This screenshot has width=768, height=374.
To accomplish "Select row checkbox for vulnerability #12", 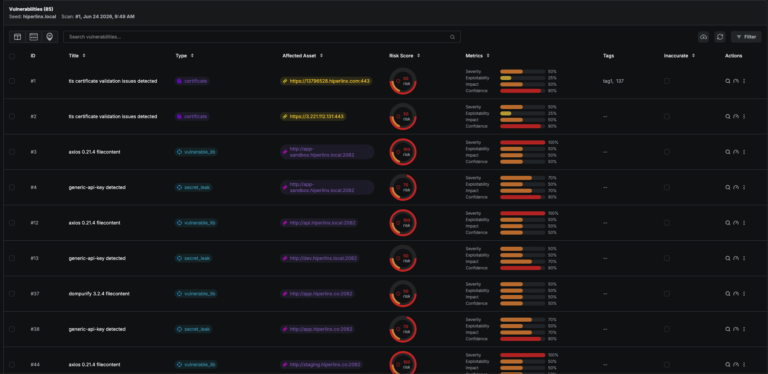I will (x=12, y=223).
